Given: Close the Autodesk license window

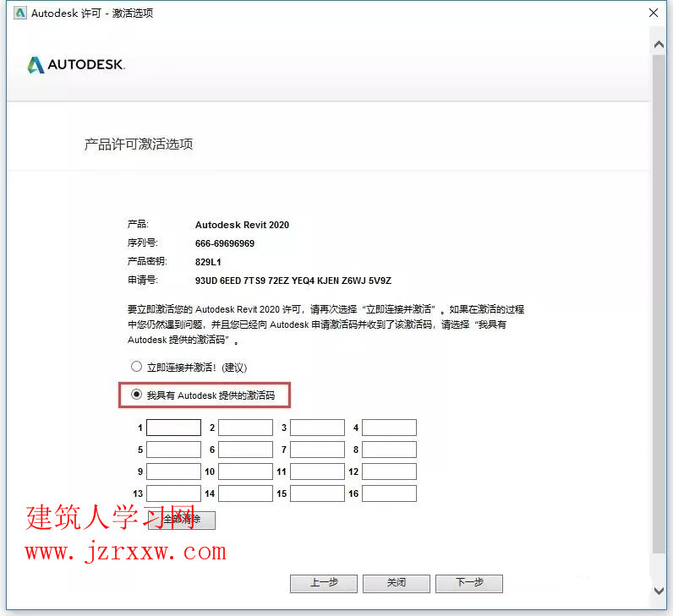Looking at the screenshot, I should 654,13.
